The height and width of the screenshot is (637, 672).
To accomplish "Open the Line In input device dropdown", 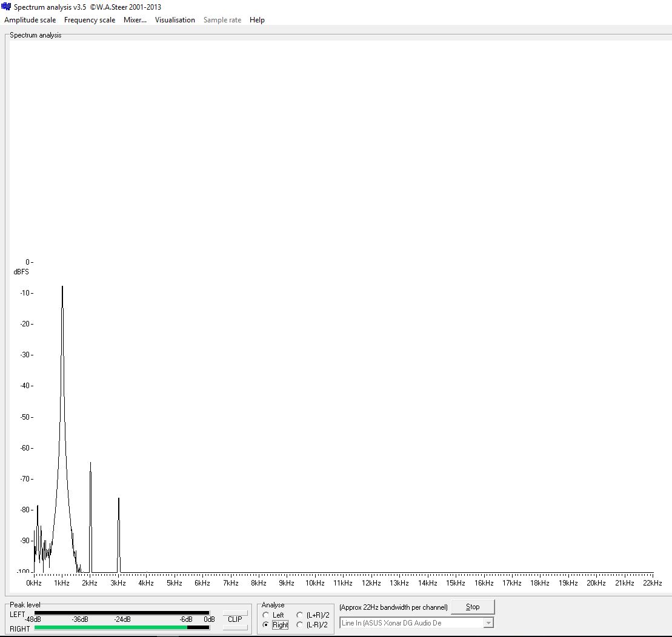I will (x=488, y=623).
